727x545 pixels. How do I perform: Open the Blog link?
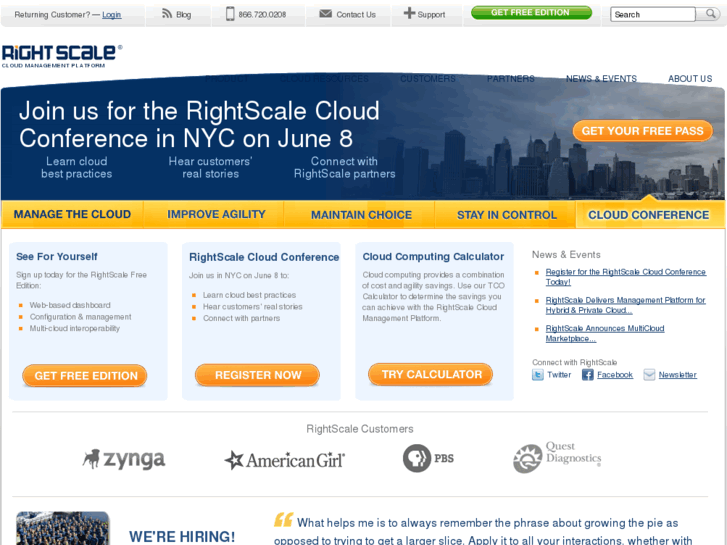coord(184,15)
